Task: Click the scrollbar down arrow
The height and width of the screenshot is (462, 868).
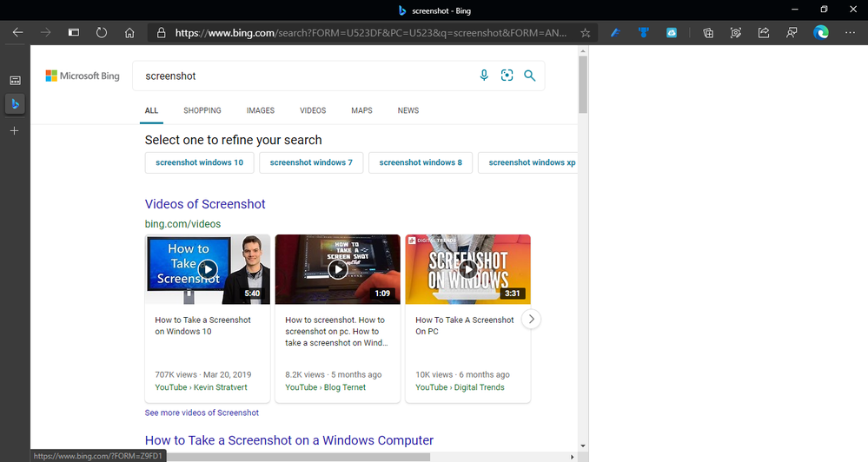Action: (x=582, y=446)
